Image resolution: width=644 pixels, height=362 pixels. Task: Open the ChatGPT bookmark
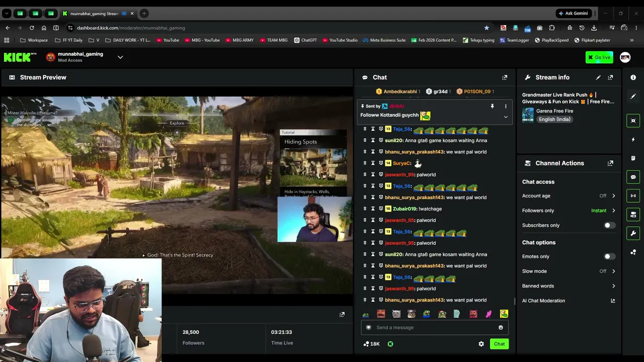click(x=305, y=40)
